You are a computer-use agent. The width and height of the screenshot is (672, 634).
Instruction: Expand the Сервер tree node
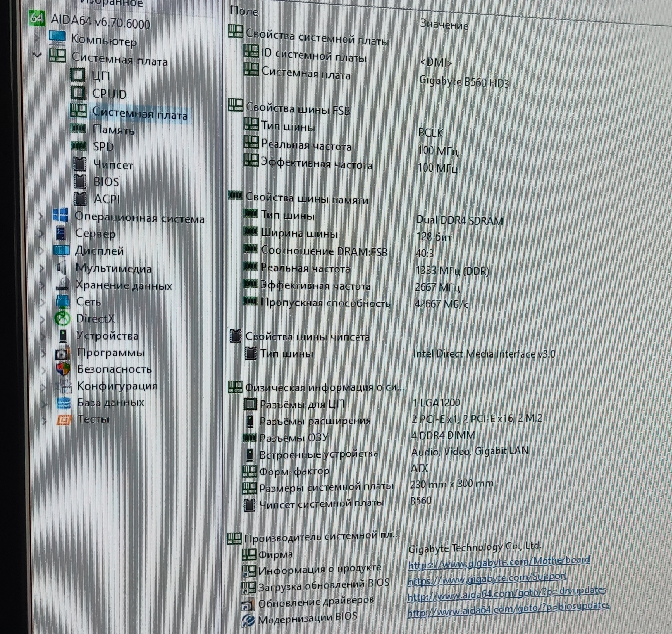(x=41, y=233)
